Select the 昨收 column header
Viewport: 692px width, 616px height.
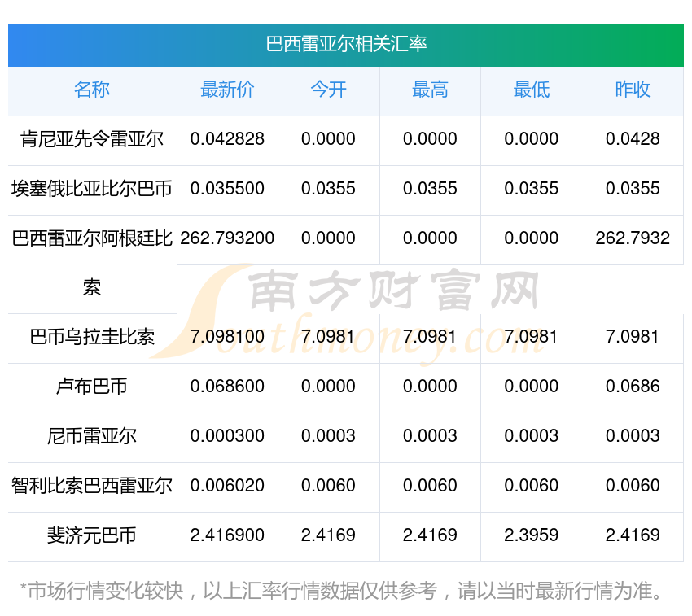point(633,90)
